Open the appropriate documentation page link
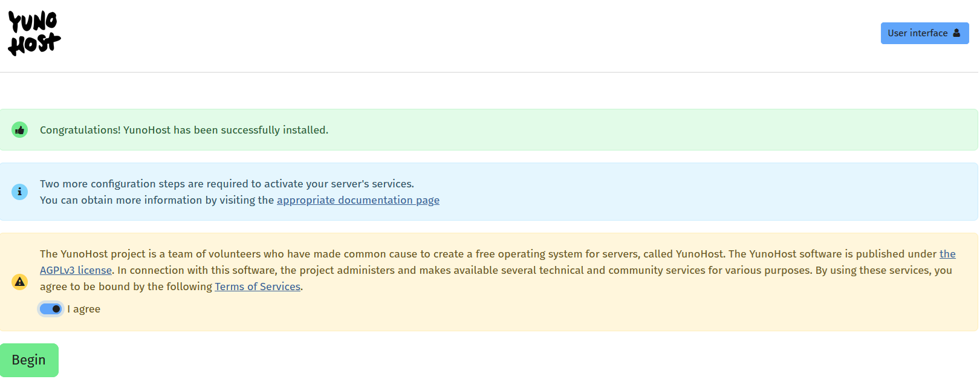Screen dimensions: 980x379 click(x=358, y=200)
